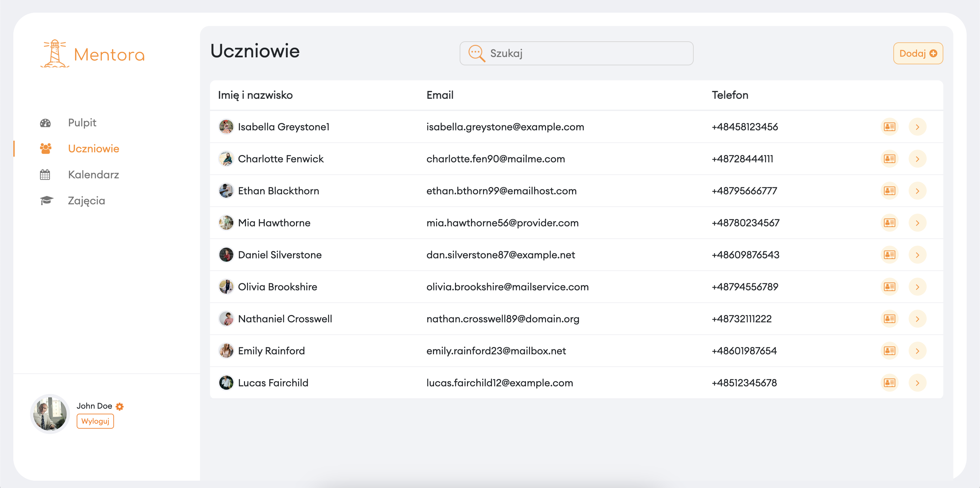Click Nathaniel Crosswell's avatar thumbnail
Viewport: 980px width, 488px height.
point(226,319)
